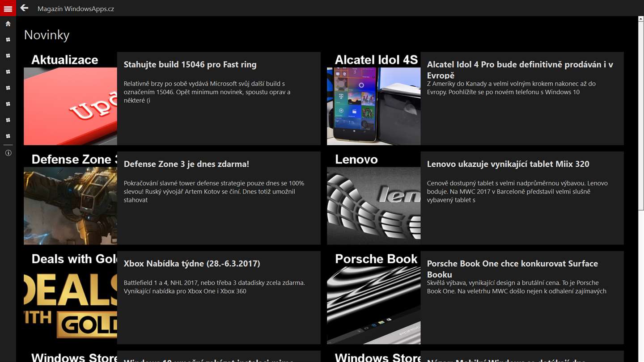Open 'Porsche Book One chce konkurovat Surface Booku'
The image size is (644, 362).
[x=513, y=269]
